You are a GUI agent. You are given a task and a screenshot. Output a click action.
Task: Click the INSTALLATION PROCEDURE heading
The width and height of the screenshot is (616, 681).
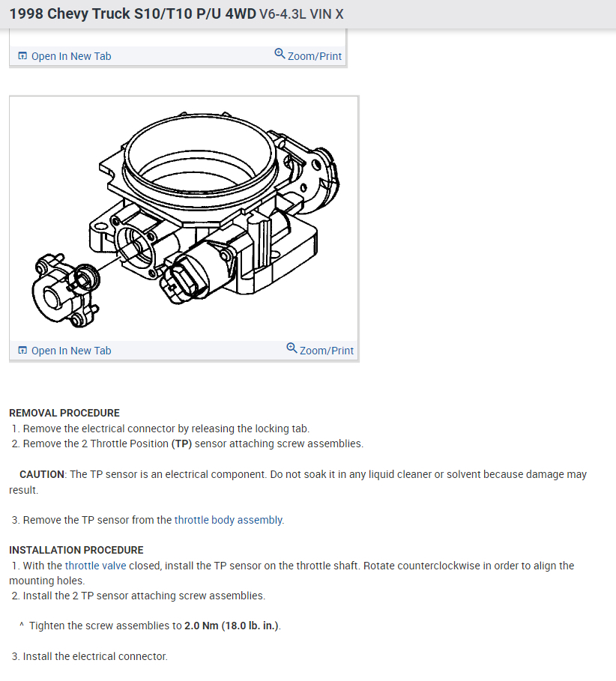[x=76, y=550]
